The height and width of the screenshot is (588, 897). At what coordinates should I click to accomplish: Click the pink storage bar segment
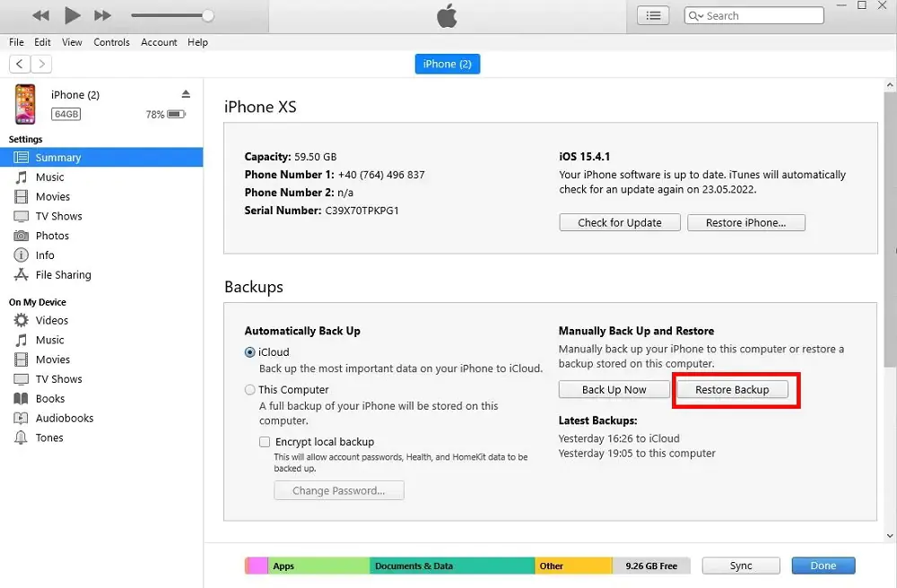click(257, 566)
